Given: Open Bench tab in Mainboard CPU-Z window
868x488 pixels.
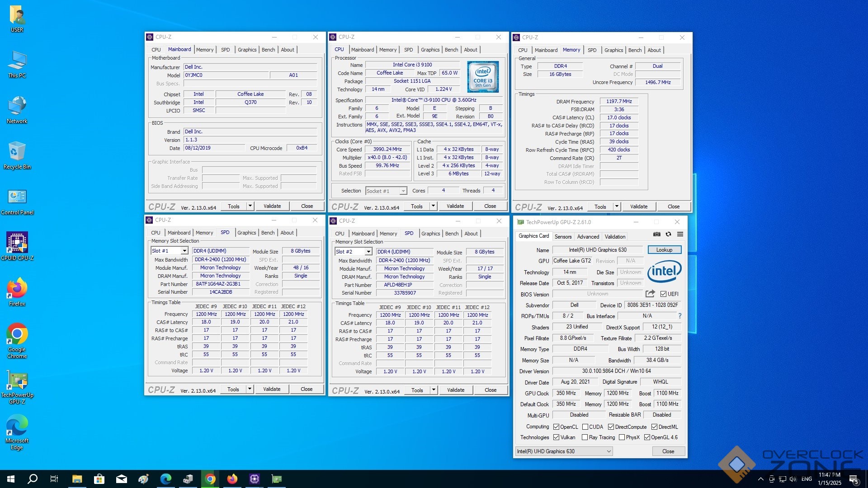Looking at the screenshot, I should [x=268, y=50].
